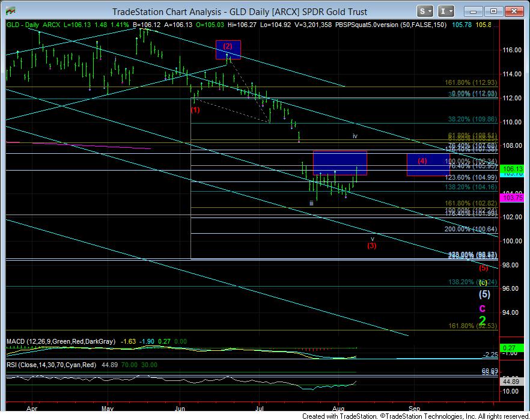
Task: Select the large blue box below iv
Action: 340,163
